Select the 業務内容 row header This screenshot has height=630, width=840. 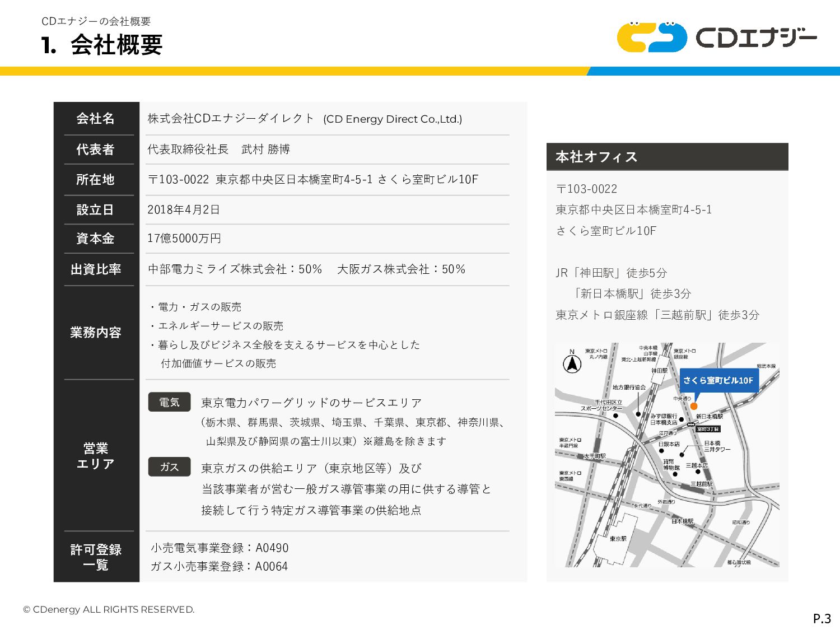point(96,333)
